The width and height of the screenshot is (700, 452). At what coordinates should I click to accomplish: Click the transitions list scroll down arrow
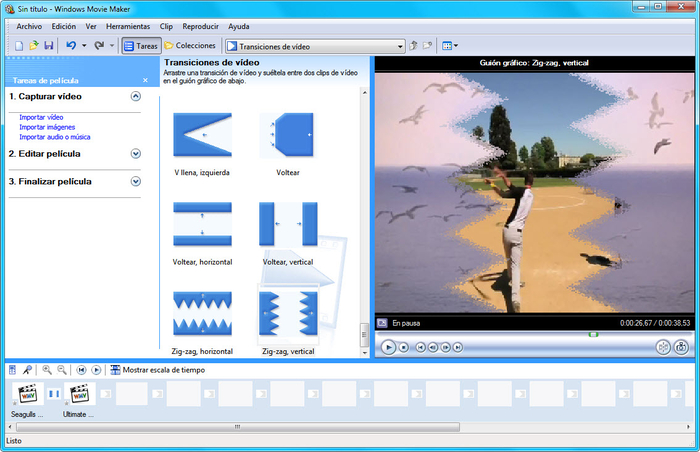(365, 352)
